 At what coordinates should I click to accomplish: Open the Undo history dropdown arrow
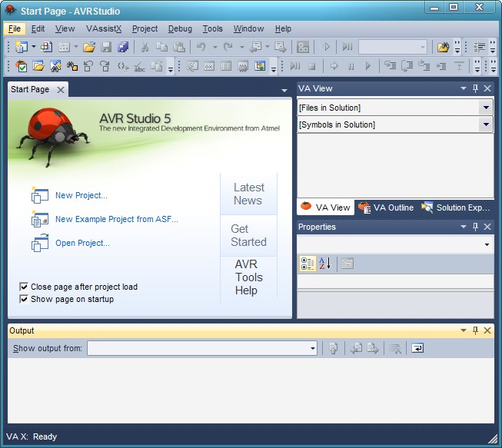(x=214, y=47)
